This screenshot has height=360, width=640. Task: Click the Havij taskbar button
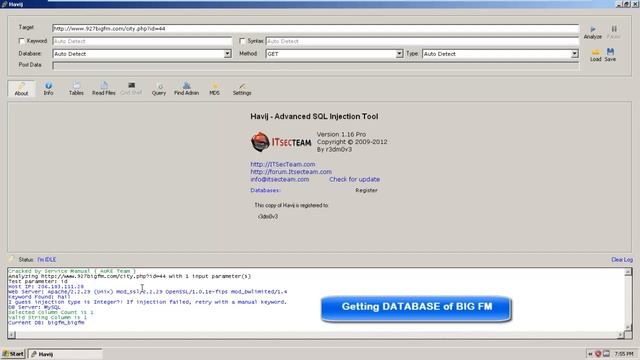65,354
